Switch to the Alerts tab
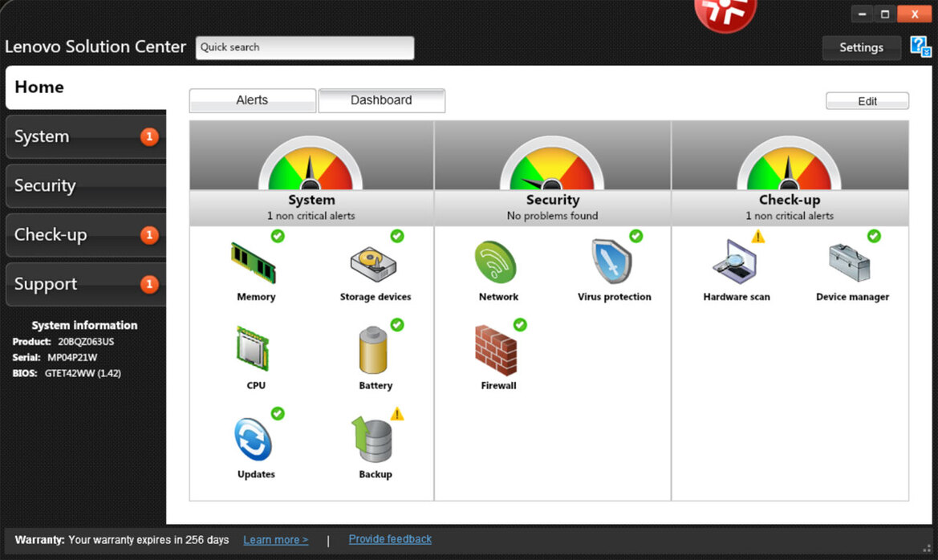 pyautogui.click(x=253, y=100)
